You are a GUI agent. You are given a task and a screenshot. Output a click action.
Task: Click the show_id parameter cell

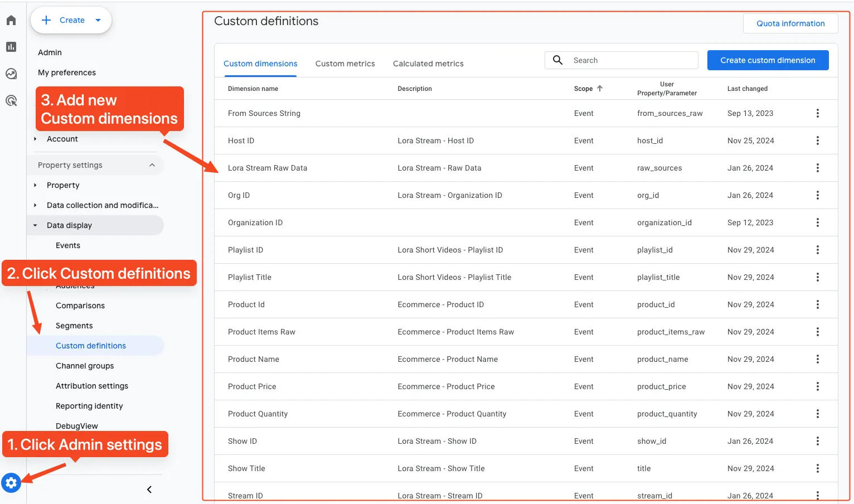pyautogui.click(x=652, y=441)
